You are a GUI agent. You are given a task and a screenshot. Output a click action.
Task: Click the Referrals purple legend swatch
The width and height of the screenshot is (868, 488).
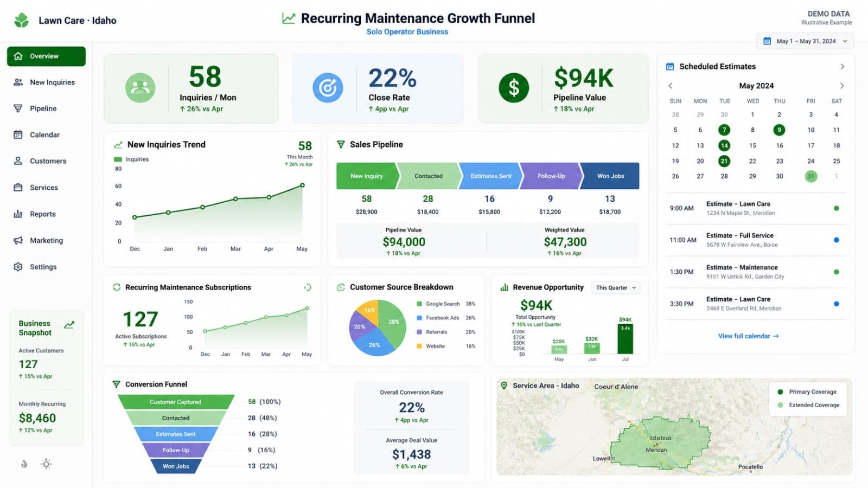(x=419, y=332)
